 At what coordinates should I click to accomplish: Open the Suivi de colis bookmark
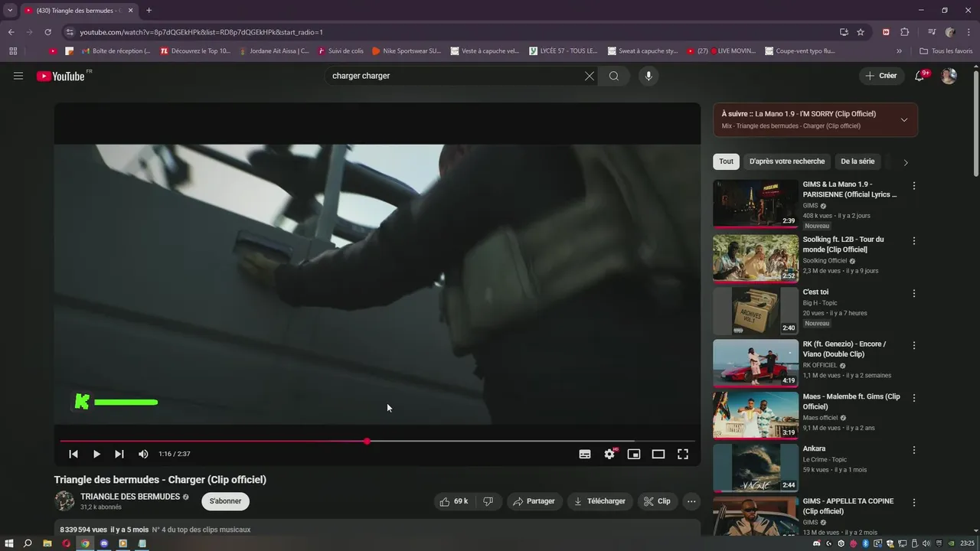[340, 51]
